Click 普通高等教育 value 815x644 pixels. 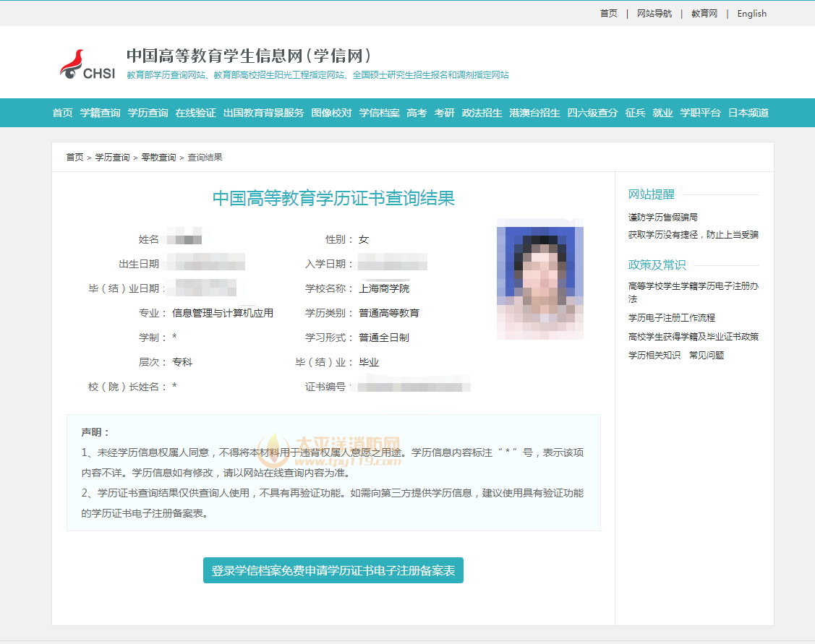pos(389,313)
